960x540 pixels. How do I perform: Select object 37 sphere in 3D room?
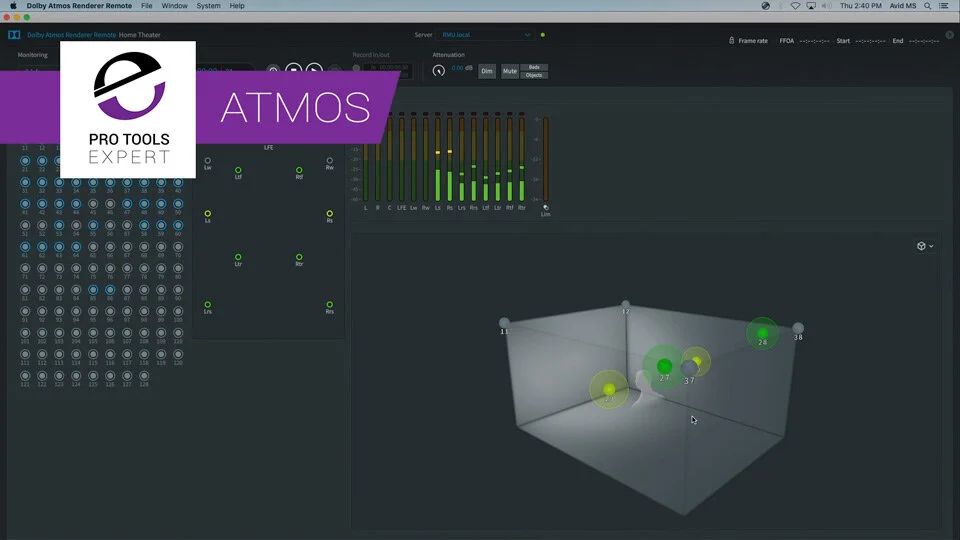[689, 368]
